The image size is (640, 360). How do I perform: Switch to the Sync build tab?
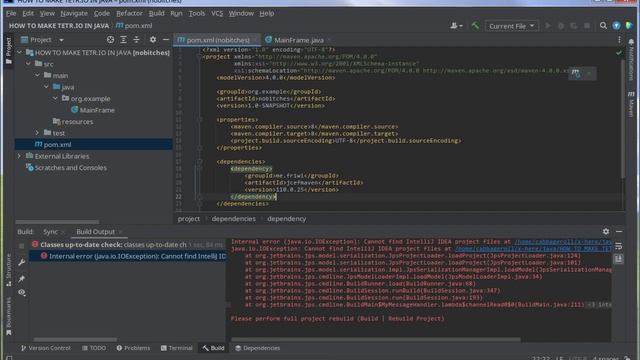[x=51, y=232]
